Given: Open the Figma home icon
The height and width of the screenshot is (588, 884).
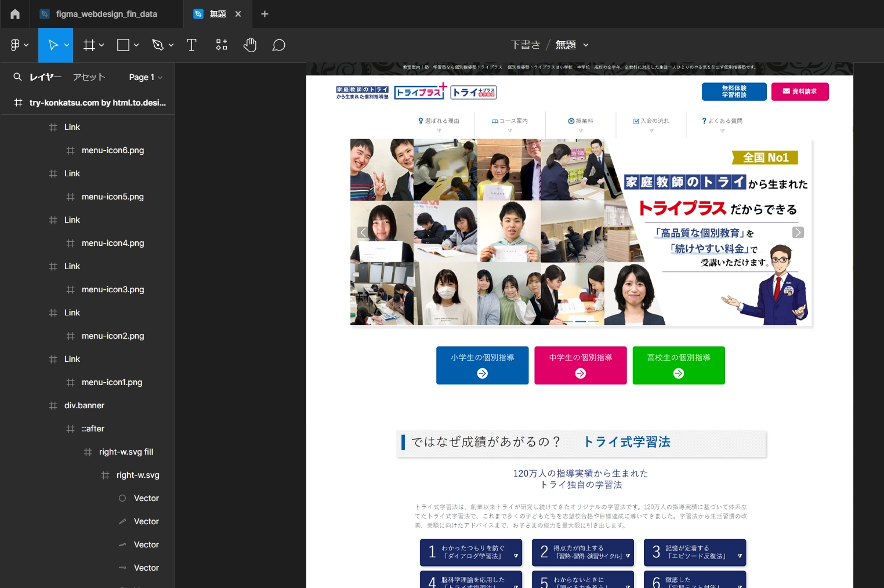Looking at the screenshot, I should pos(15,14).
